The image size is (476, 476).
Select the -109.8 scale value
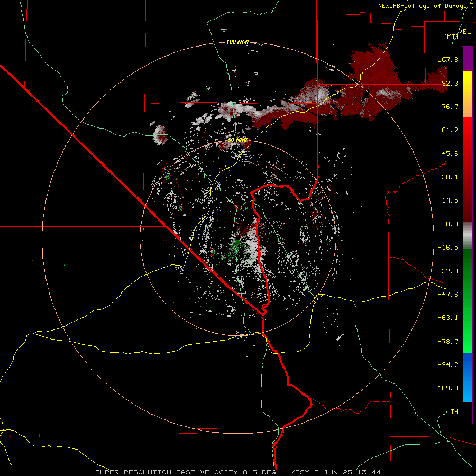point(446,388)
